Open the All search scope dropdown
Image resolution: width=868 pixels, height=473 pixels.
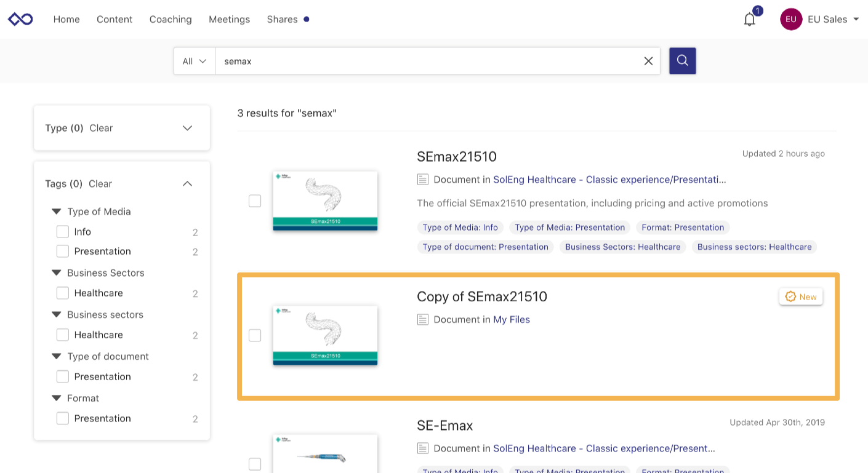click(x=195, y=60)
